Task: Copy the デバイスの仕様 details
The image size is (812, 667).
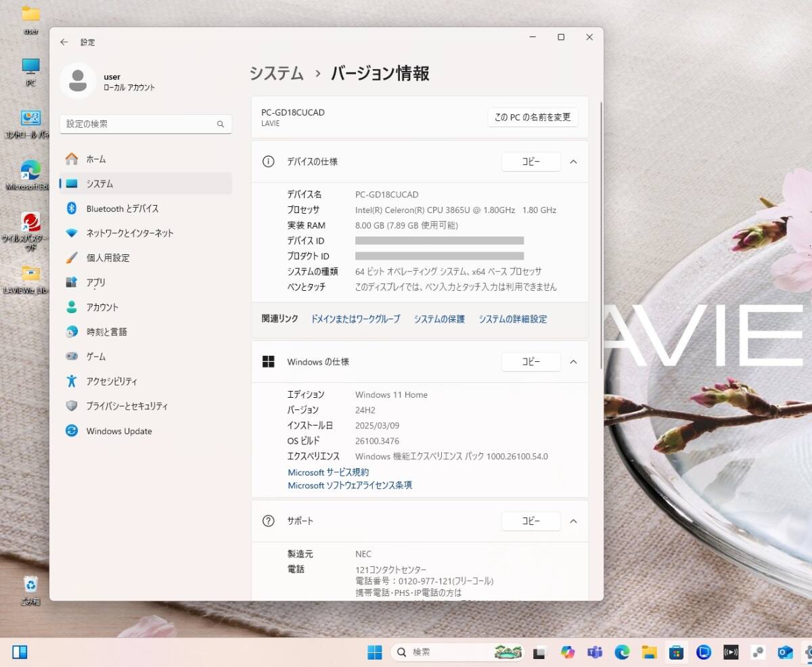Action: click(531, 162)
